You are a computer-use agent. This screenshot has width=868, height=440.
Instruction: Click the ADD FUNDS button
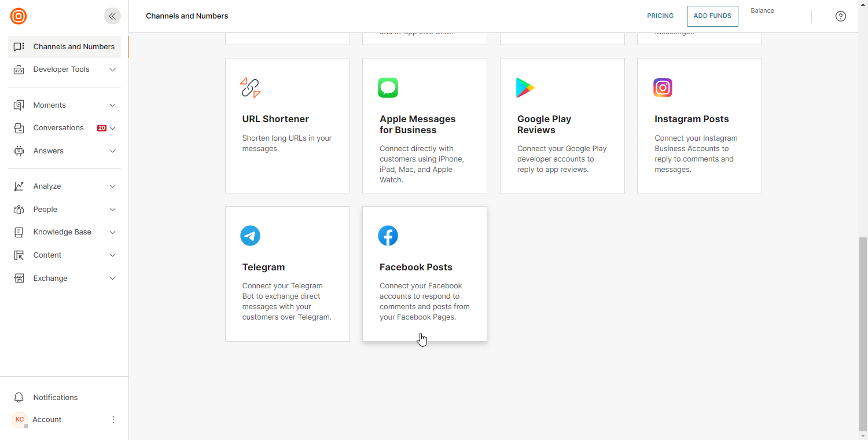tap(712, 16)
